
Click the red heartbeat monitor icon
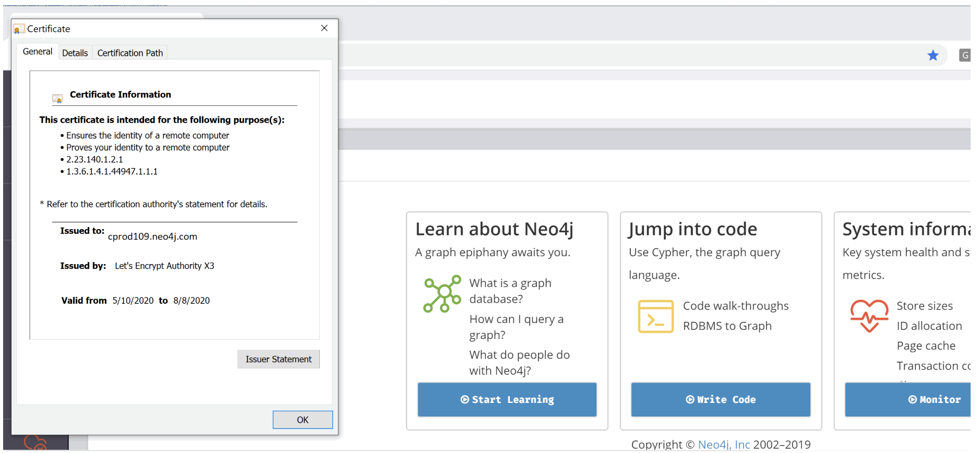click(869, 315)
